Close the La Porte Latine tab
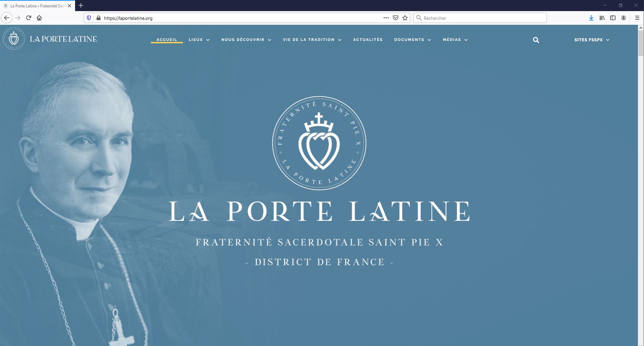Screen dimensions: 644x346 (x=69, y=6)
